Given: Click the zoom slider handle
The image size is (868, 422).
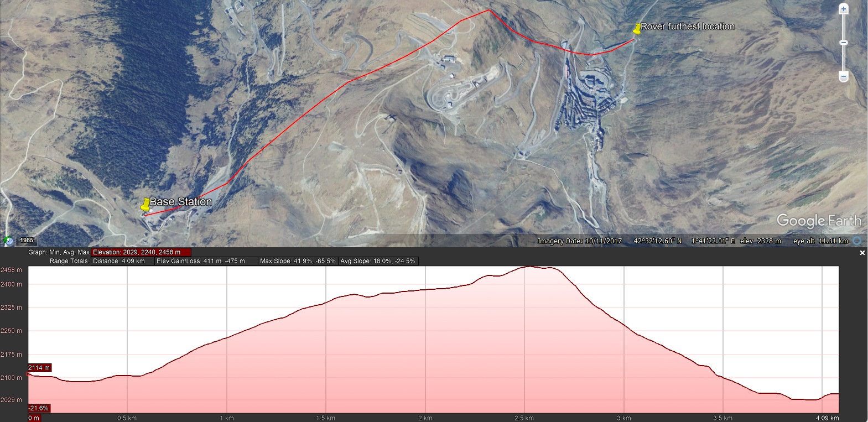Looking at the screenshot, I should point(843,42).
